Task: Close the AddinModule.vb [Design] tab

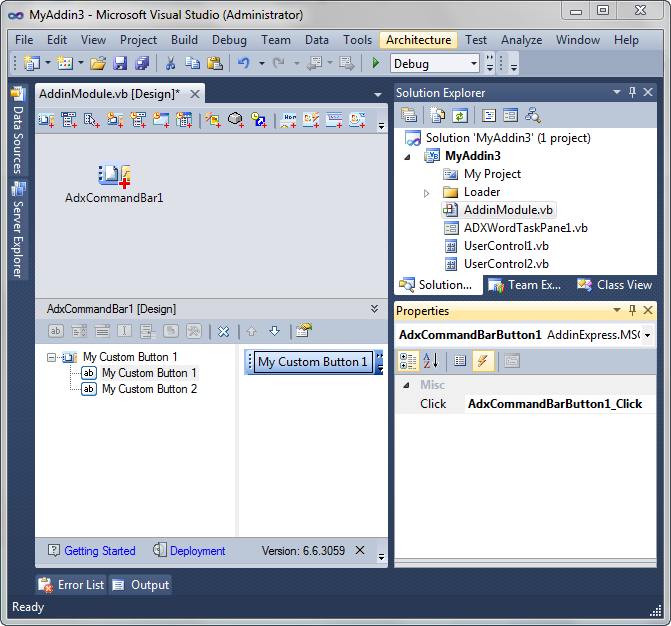Action: [195, 94]
